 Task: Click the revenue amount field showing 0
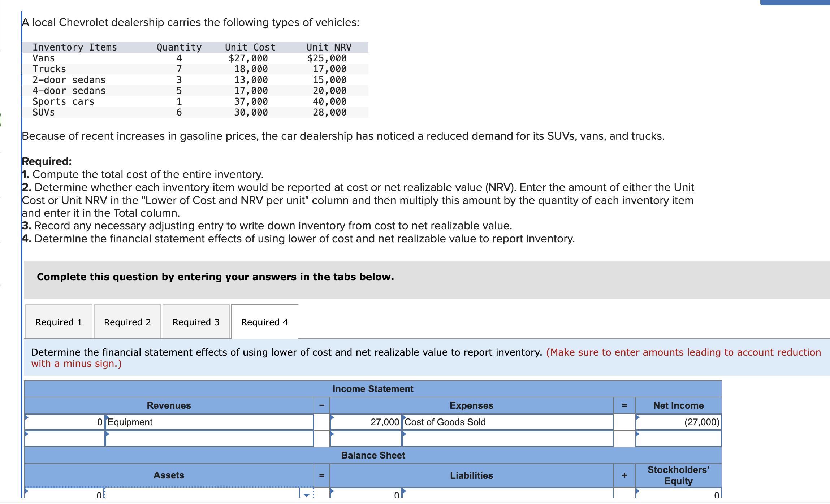(x=65, y=422)
